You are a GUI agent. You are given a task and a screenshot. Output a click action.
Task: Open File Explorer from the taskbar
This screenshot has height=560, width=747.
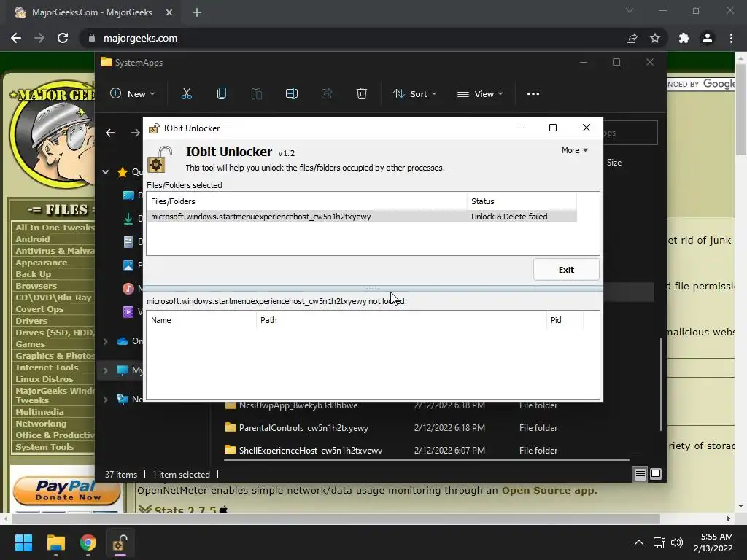[55, 542]
